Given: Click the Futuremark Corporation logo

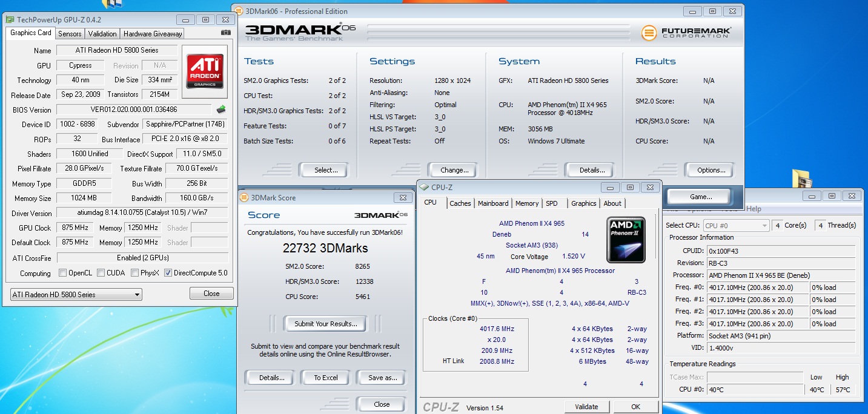Looking at the screenshot, I should coord(686,32).
